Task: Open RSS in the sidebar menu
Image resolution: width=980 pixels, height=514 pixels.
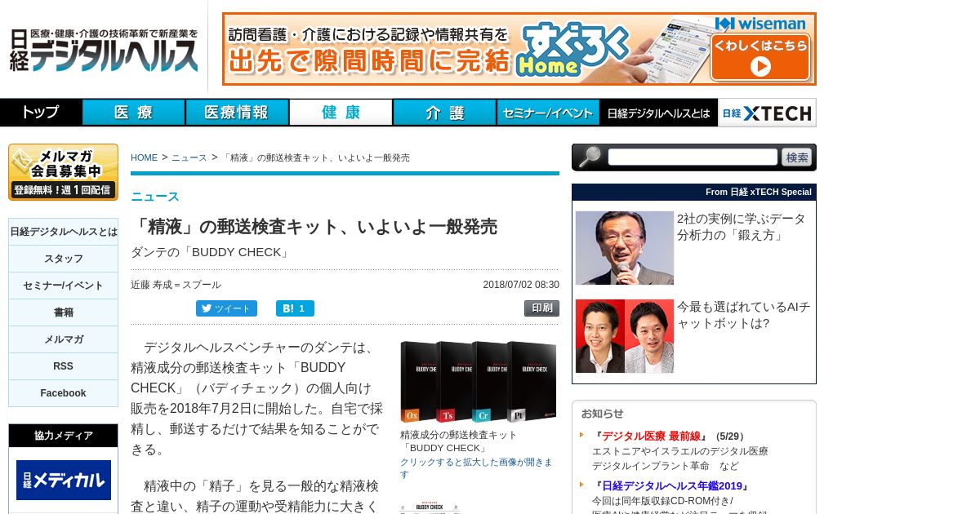Action: pos(63,366)
